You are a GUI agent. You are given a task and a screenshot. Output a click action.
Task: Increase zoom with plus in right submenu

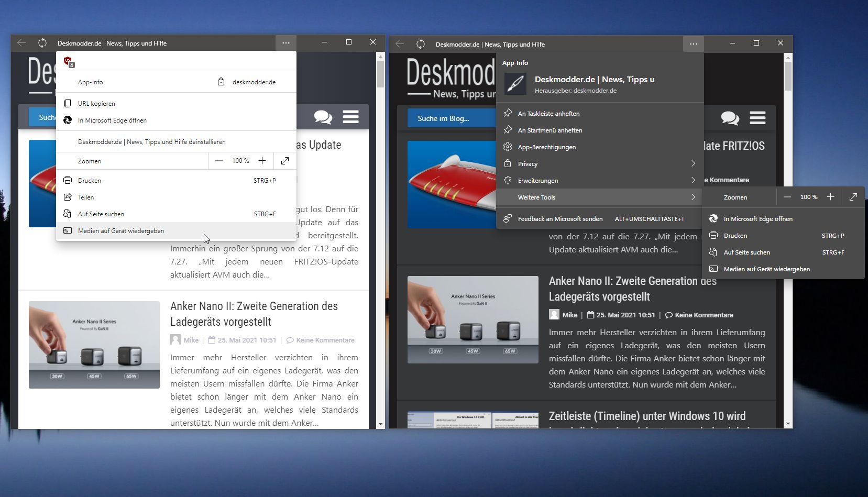tap(830, 197)
